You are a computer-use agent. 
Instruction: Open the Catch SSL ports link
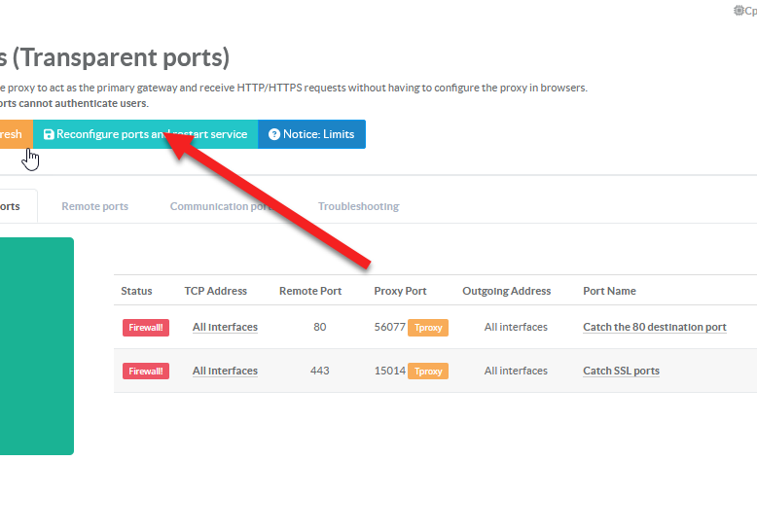pos(621,372)
